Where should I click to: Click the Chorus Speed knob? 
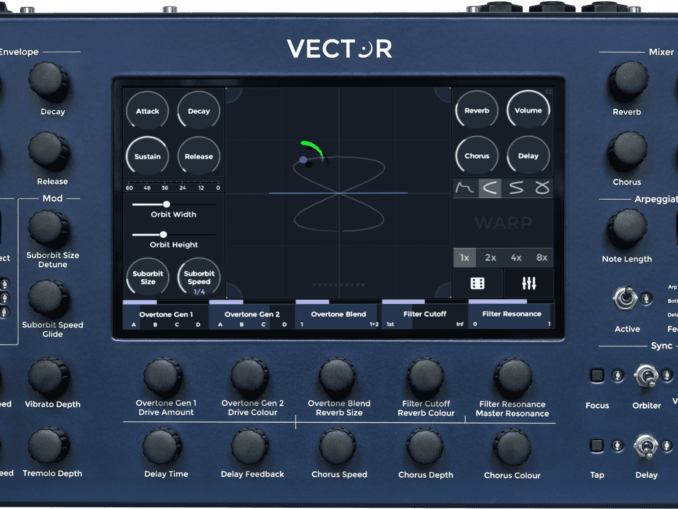pos(338,448)
